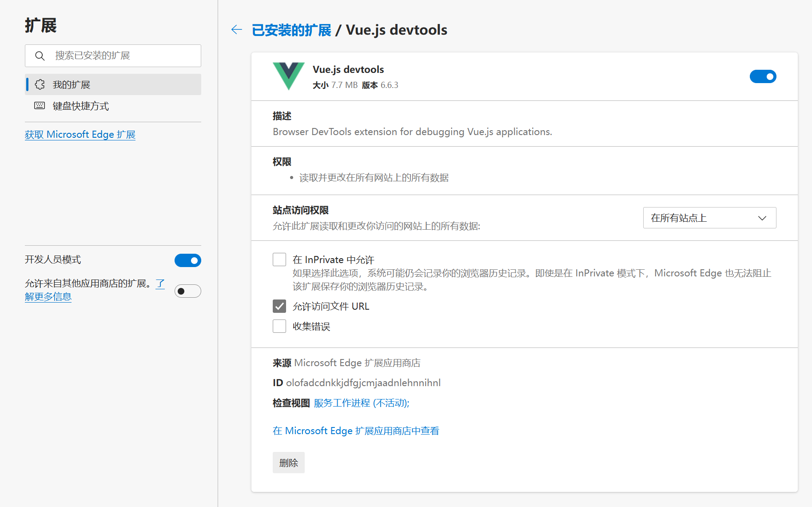This screenshot has height=507, width=812.
Task: Click the 站点访问权限 heading
Action: click(x=301, y=210)
